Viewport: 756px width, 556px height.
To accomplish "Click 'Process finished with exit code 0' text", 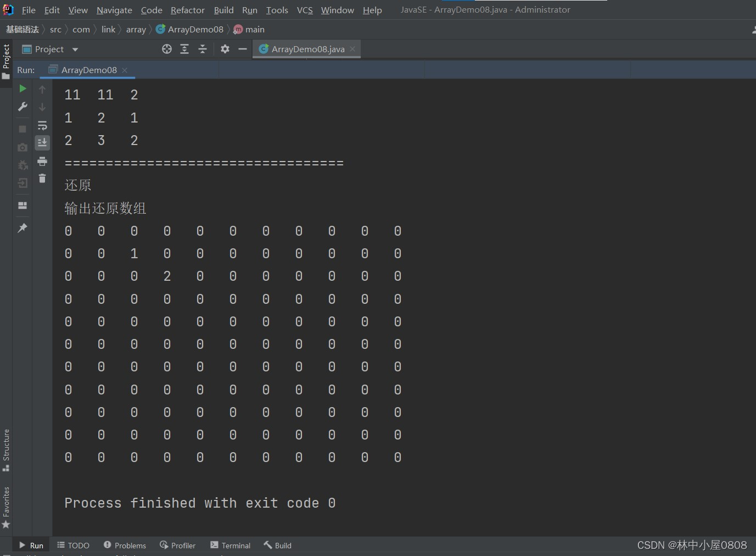I will coord(200,503).
